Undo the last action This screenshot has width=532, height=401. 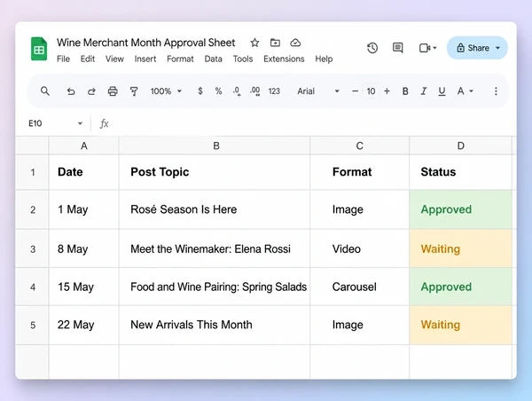click(71, 91)
